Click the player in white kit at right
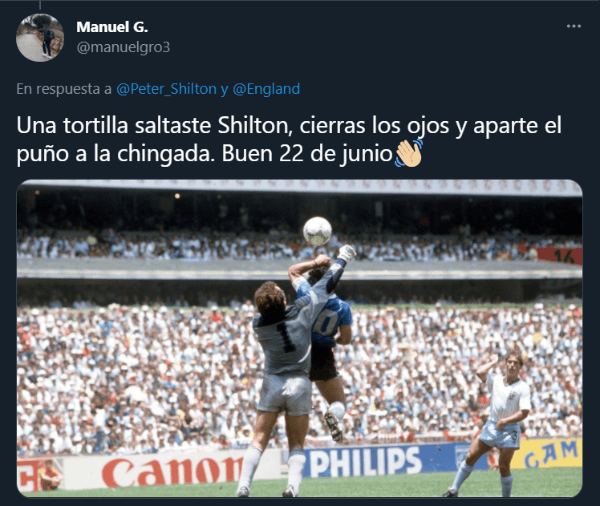The height and width of the screenshot is (506, 600). pyautogui.click(x=497, y=420)
